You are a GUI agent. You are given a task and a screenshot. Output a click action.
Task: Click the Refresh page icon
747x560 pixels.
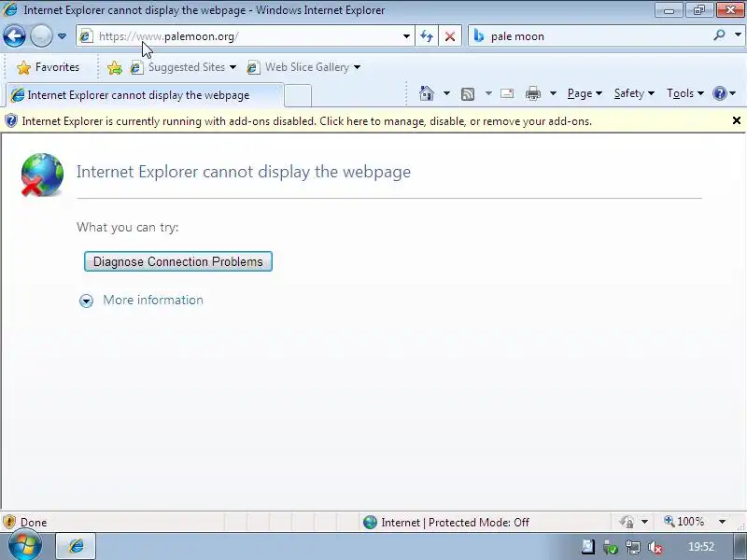coord(427,36)
